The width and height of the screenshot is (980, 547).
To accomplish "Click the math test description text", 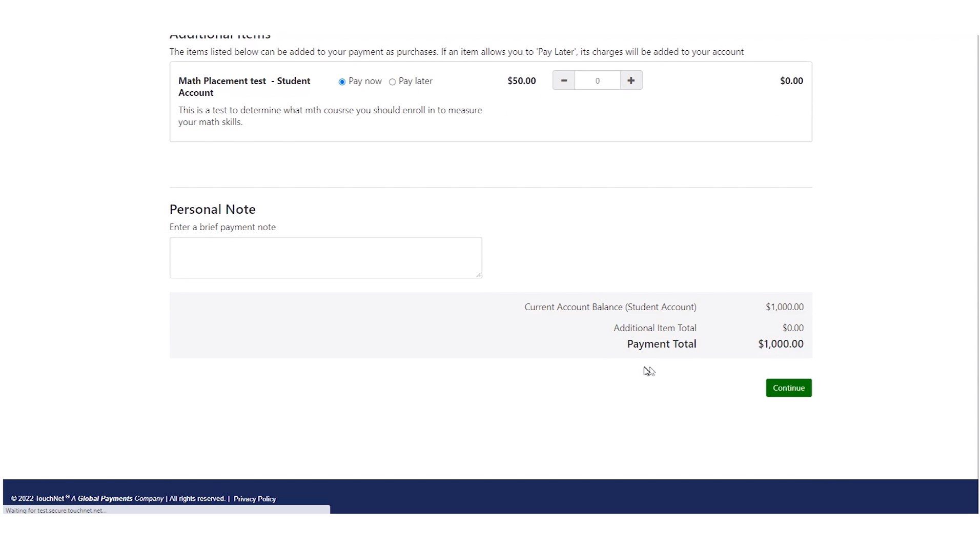I will (330, 116).
